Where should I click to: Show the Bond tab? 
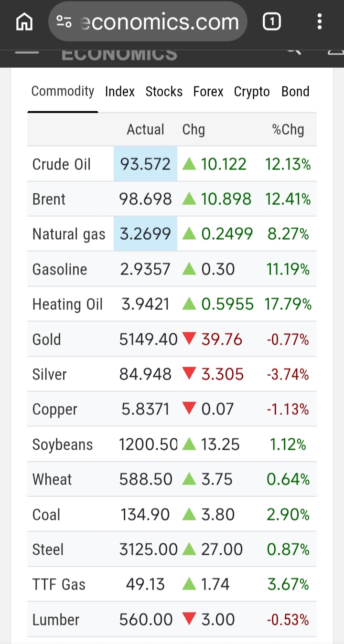(295, 92)
